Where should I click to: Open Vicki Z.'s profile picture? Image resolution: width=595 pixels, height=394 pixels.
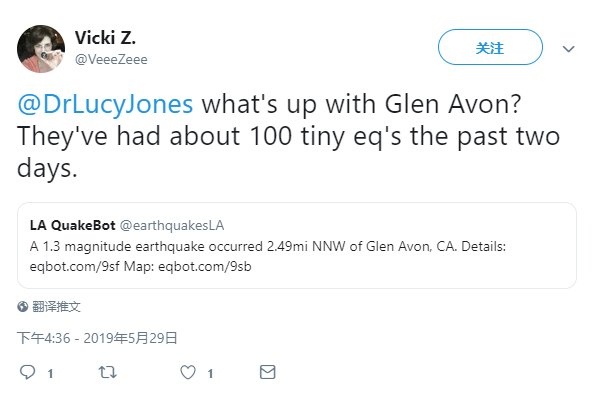pyautogui.click(x=41, y=49)
